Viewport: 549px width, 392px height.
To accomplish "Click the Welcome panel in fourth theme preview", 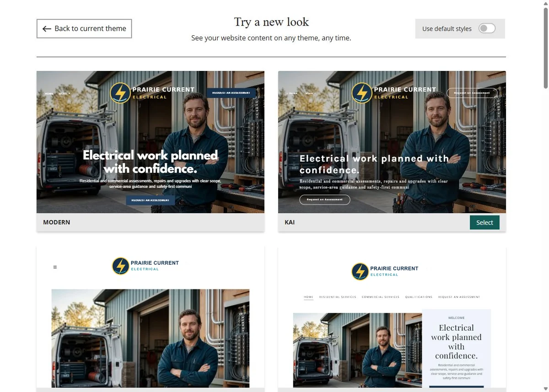I will coord(456,349).
